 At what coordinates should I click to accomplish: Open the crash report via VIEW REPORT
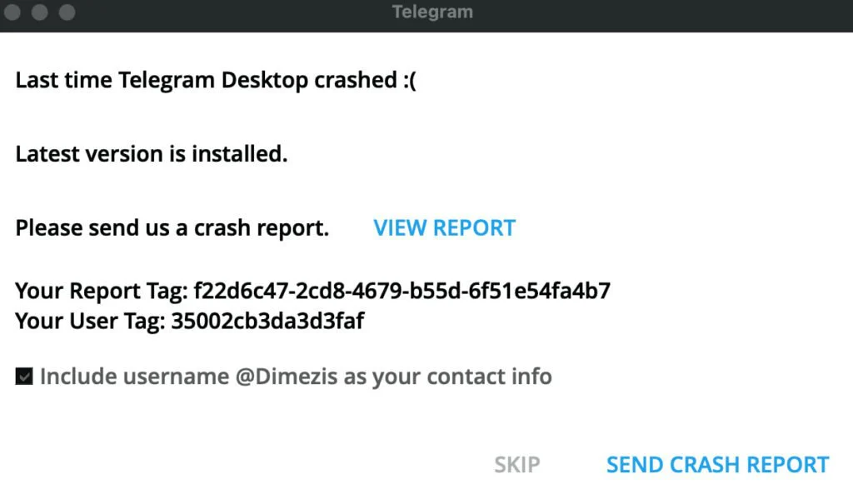(x=444, y=227)
